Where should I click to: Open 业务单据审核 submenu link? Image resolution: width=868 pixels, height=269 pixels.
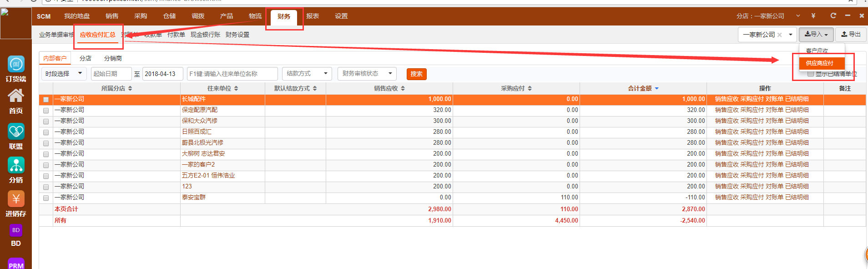tap(56, 35)
